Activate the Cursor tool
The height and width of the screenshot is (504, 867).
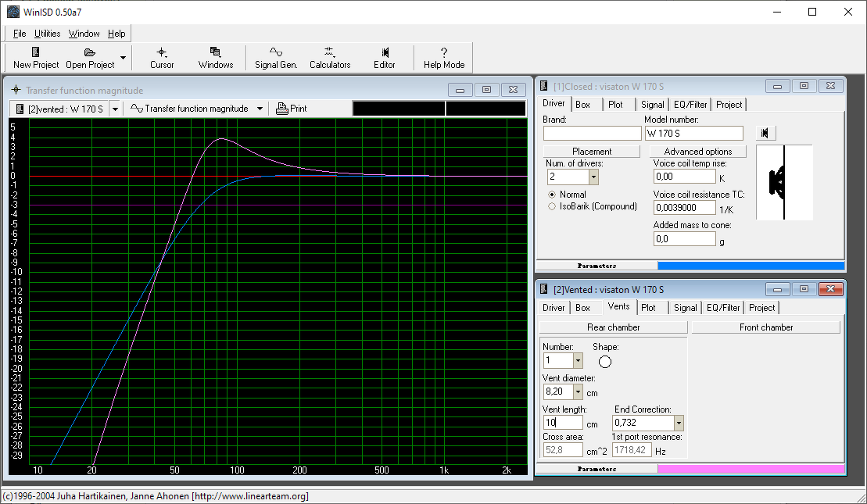tap(162, 58)
